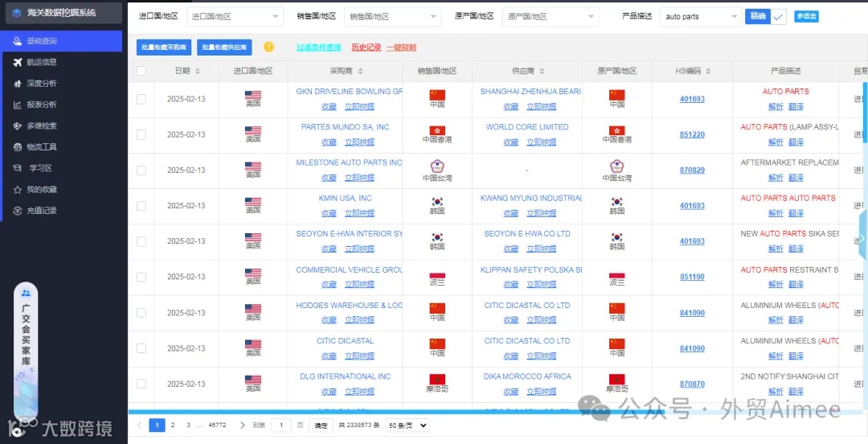This screenshot has width=868, height=444.
Task: Click 解析 in the HS code 851190 row
Action: (776, 285)
